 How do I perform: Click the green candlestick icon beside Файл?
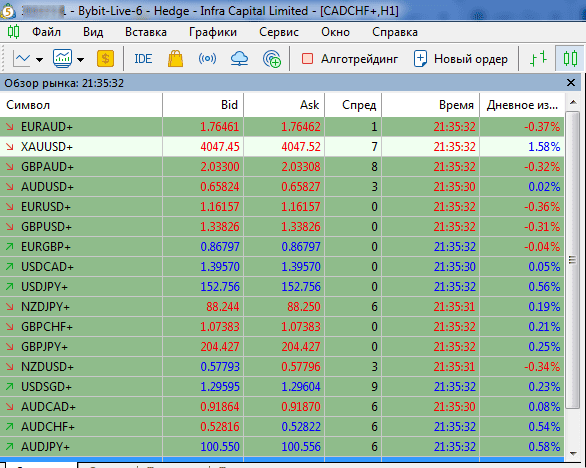[13, 32]
